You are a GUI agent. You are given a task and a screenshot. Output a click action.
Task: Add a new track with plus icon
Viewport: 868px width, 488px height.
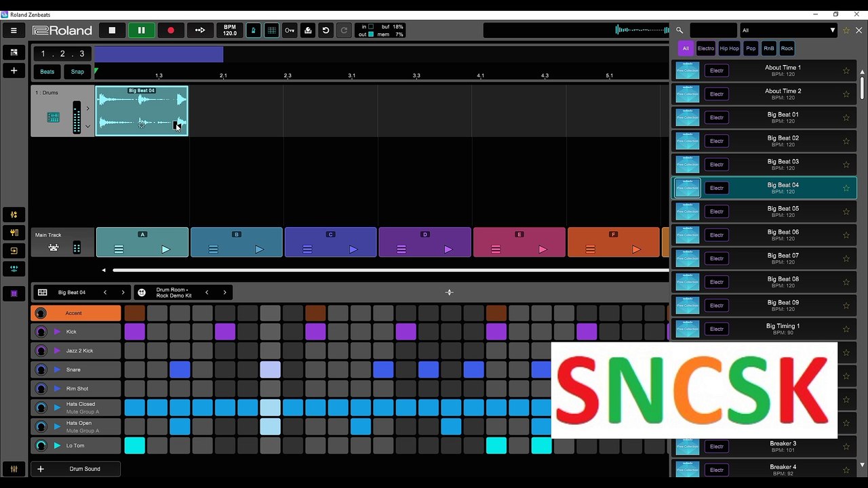click(14, 70)
